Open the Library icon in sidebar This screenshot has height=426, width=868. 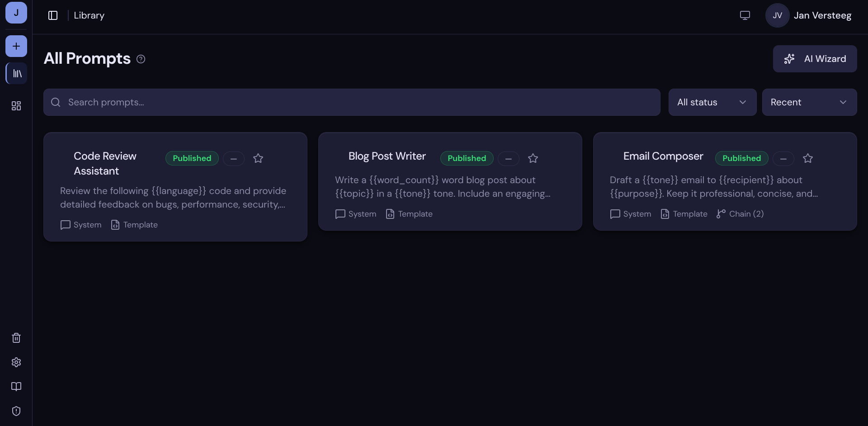pos(17,73)
